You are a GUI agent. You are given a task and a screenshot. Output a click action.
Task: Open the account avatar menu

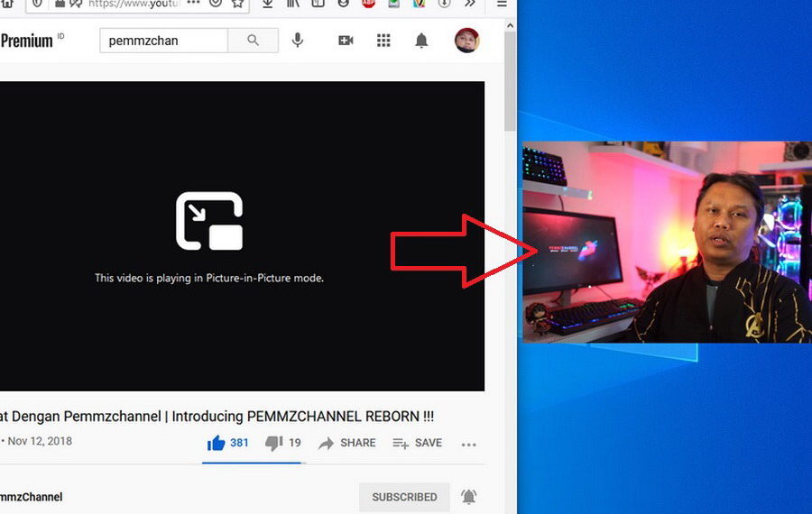pyautogui.click(x=466, y=41)
